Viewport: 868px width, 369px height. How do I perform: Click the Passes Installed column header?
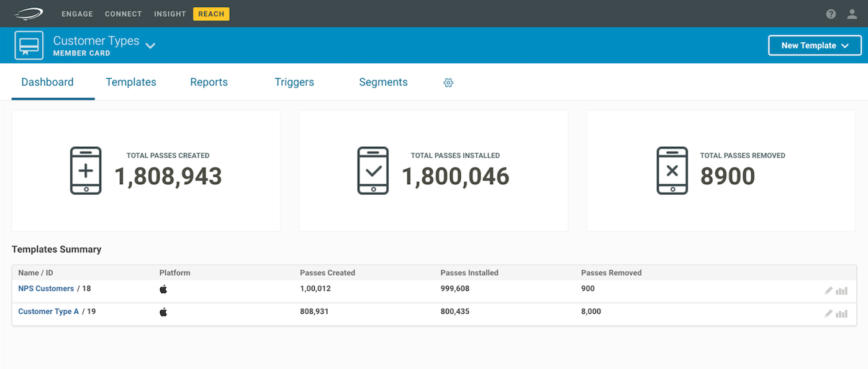469,273
